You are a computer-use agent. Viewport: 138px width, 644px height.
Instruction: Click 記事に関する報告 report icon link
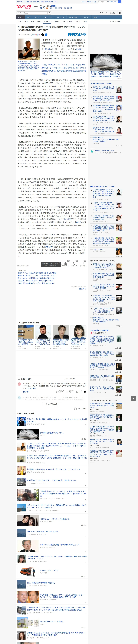23,266
